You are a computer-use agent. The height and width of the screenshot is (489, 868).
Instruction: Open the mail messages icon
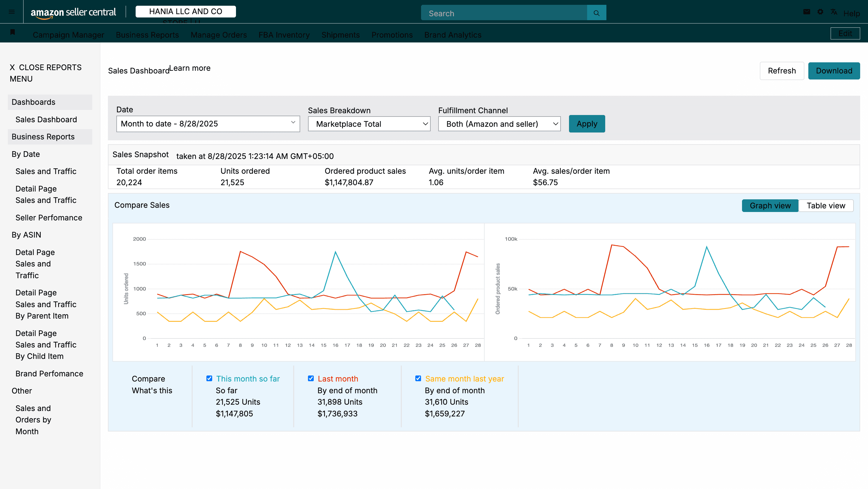tap(806, 12)
